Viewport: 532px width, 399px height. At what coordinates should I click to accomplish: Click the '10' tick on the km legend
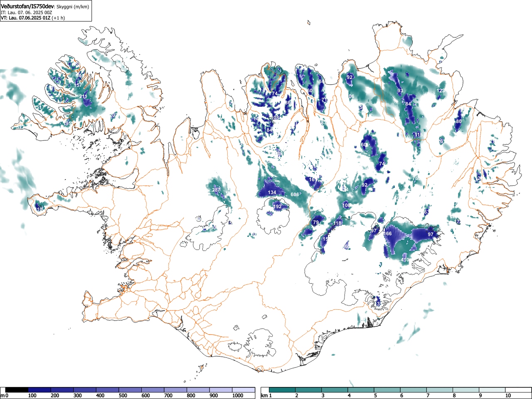click(508, 396)
